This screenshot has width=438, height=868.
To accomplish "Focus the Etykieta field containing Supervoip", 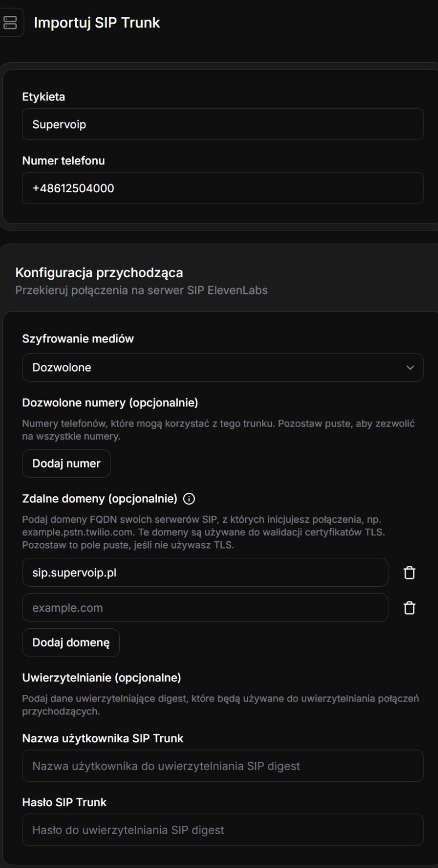I will pos(223,125).
